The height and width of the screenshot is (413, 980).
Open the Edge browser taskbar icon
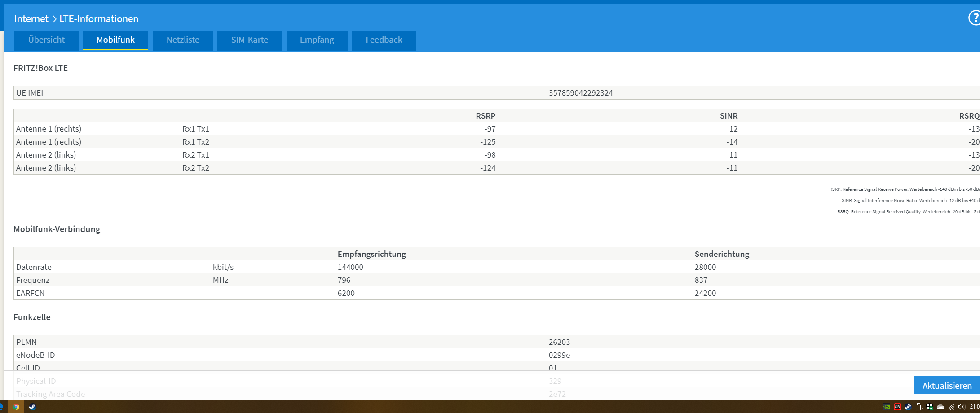pyautogui.click(x=1, y=407)
